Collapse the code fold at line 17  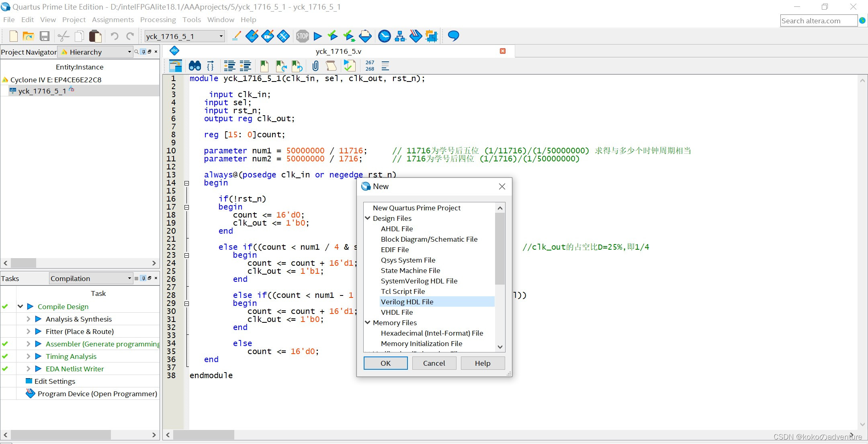[x=186, y=207]
